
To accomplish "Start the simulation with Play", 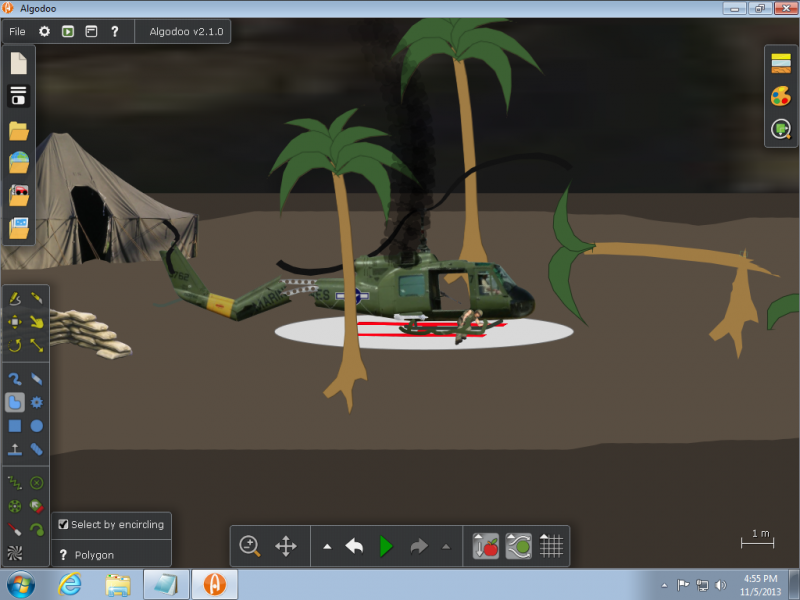I will [x=386, y=546].
